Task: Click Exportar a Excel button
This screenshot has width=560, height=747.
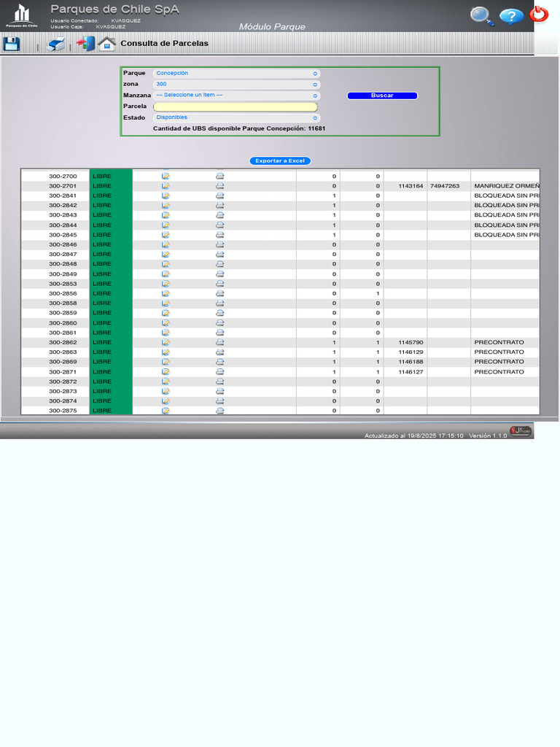Action: pyautogui.click(x=280, y=161)
